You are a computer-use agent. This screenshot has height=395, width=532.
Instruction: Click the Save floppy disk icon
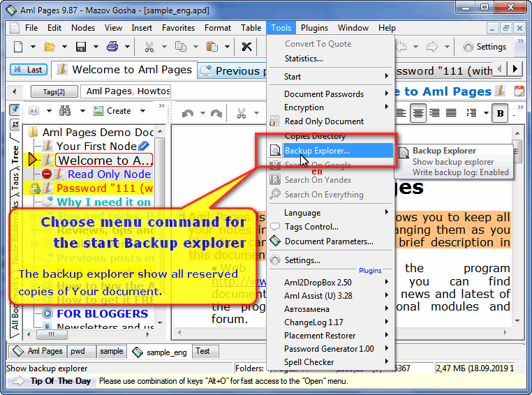(x=81, y=47)
